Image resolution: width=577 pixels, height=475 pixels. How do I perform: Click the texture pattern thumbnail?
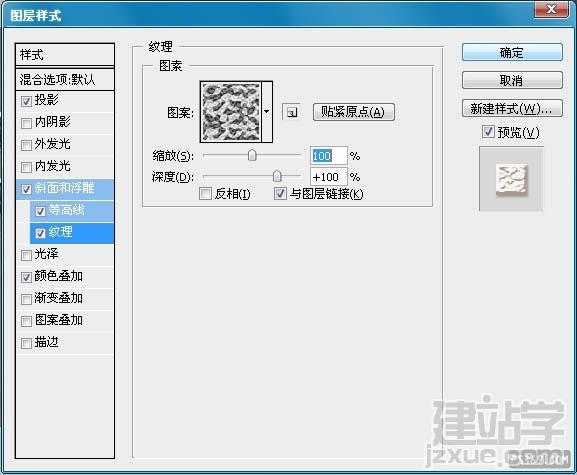point(231,112)
